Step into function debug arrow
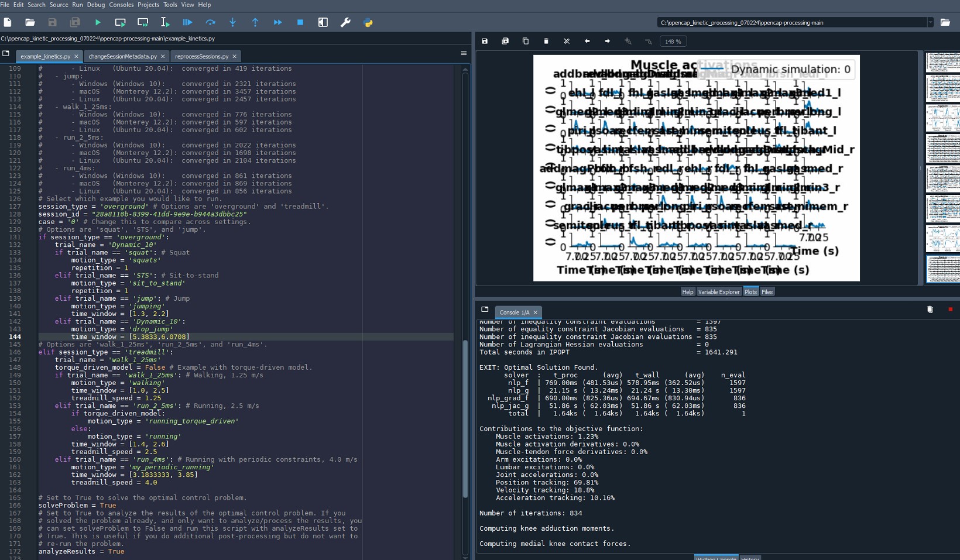Image resolution: width=960 pixels, height=560 pixels. (232, 22)
